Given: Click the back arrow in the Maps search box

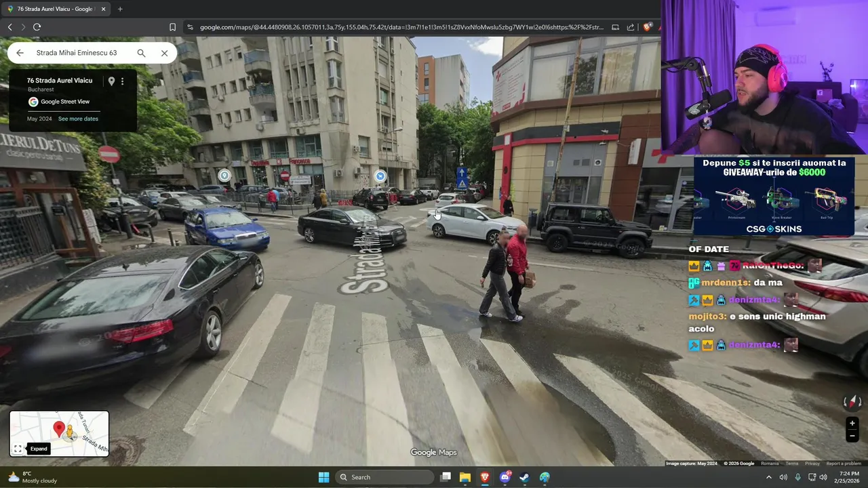Looking at the screenshot, I should click(20, 53).
